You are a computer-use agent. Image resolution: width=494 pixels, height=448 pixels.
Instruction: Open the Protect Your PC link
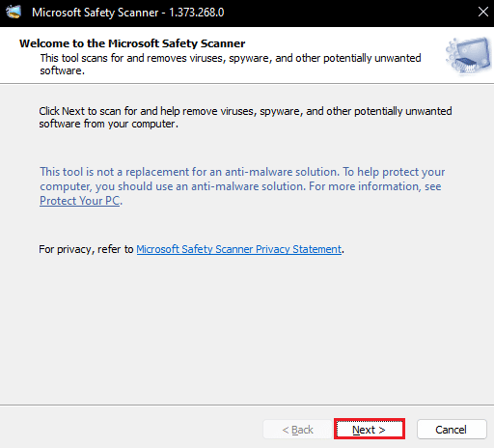tap(79, 201)
